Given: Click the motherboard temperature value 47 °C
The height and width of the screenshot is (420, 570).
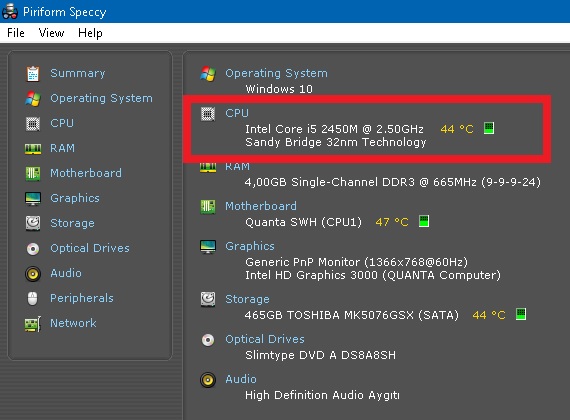Looking at the screenshot, I should tap(392, 222).
